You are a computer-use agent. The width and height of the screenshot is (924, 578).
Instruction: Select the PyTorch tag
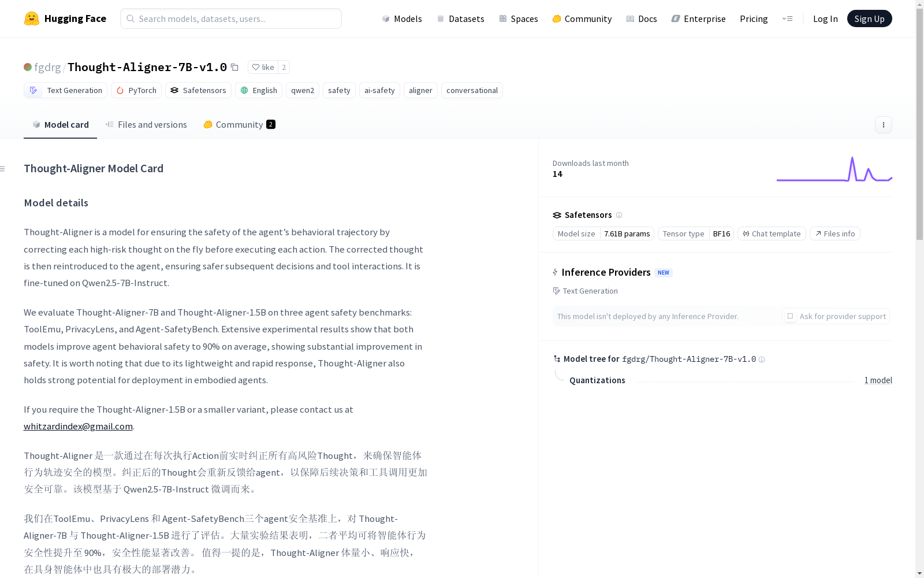point(136,90)
